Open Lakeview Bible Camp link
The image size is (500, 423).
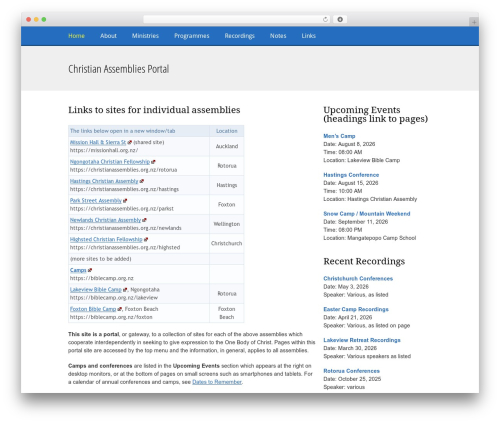(96, 289)
